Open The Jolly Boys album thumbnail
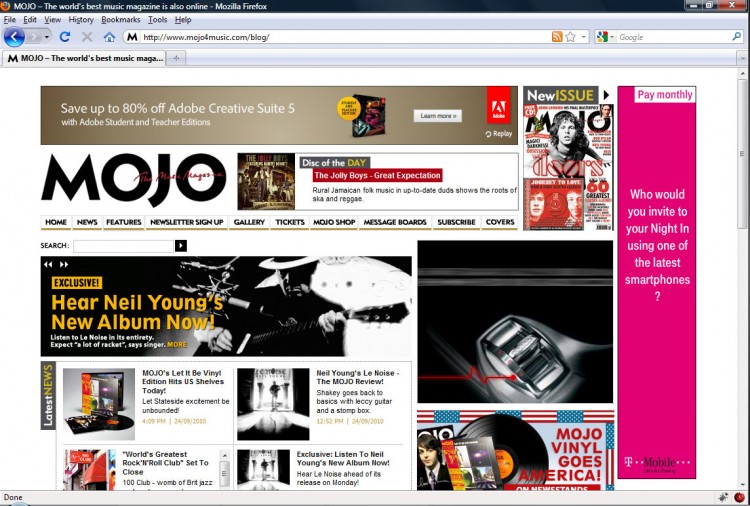Image resolution: width=750 pixels, height=506 pixels. [x=266, y=181]
